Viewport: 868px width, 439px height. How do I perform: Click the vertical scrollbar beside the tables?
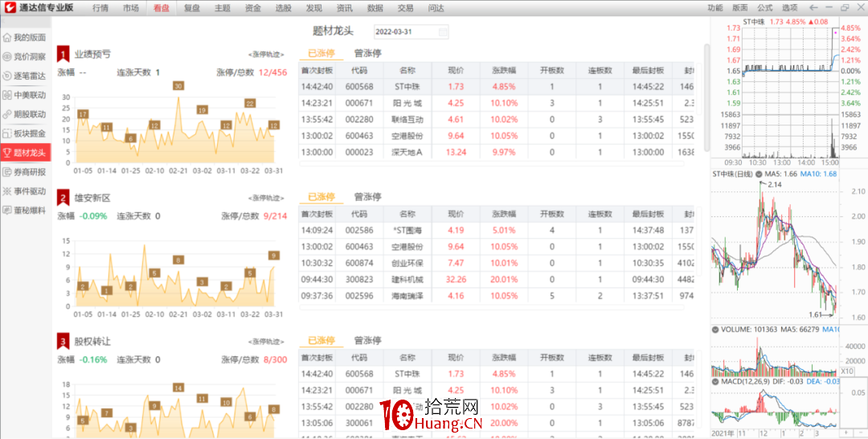tap(706, 97)
